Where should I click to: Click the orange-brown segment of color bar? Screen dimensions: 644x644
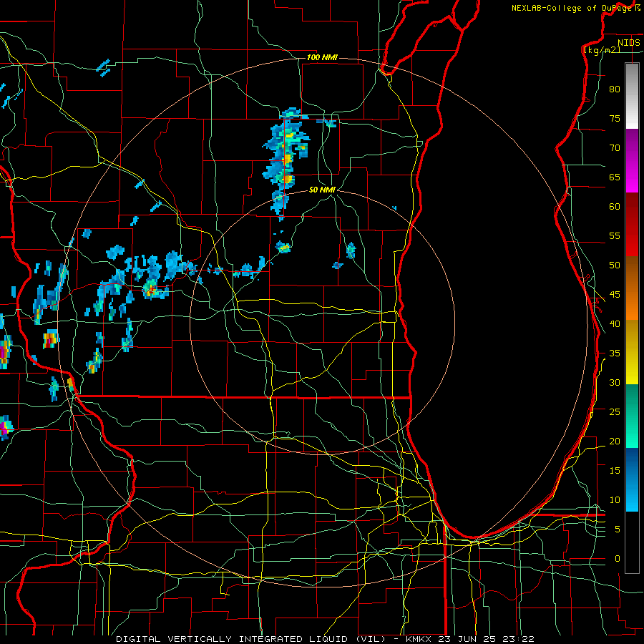point(632,288)
